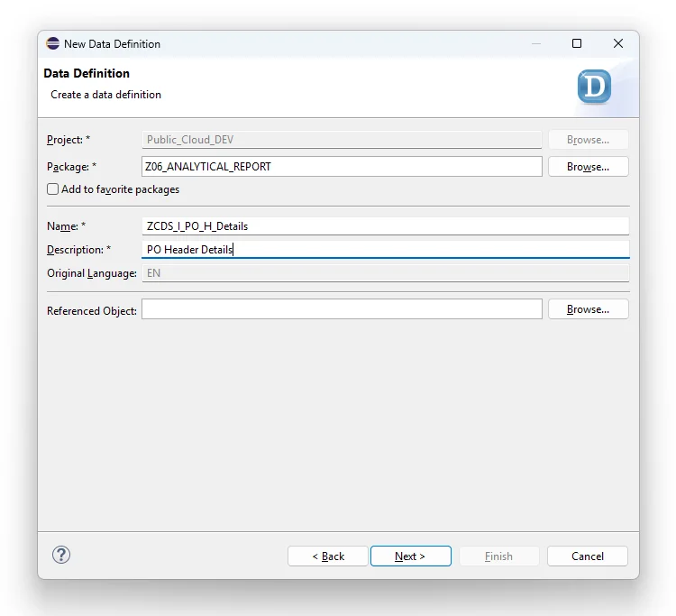Image resolution: width=676 pixels, height=616 pixels.
Task: Click the Package input field
Action: [342, 167]
